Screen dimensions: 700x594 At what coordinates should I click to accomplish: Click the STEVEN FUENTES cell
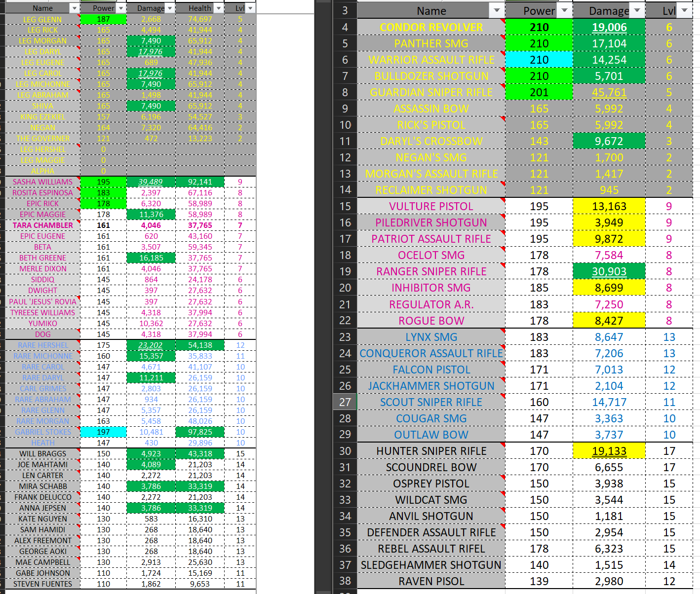click(x=42, y=584)
